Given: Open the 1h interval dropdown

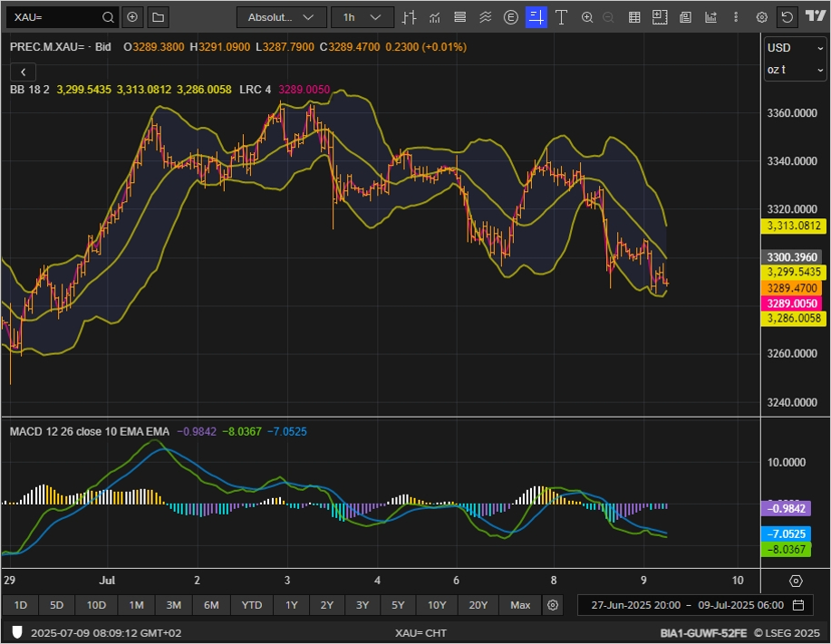Looking at the screenshot, I should coord(362,17).
